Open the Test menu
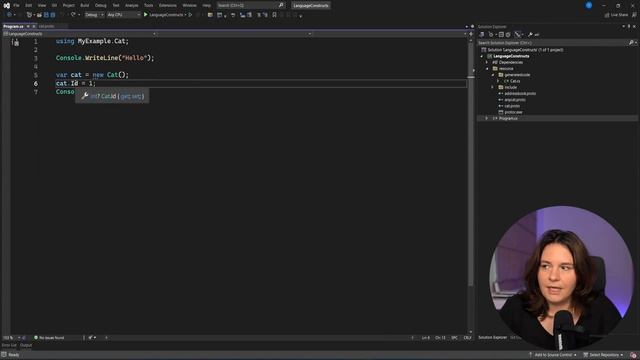The height and width of the screenshot is (360, 640). pos(116,5)
